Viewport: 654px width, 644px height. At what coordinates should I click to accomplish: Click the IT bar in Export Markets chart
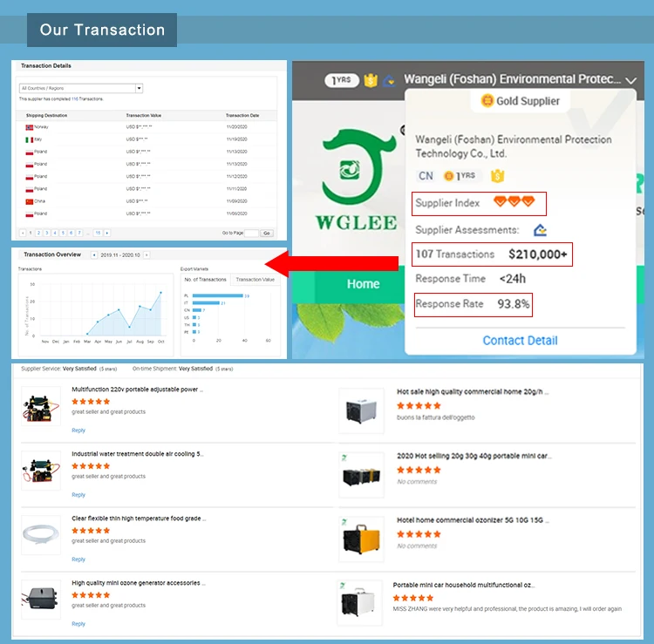[x=206, y=303]
